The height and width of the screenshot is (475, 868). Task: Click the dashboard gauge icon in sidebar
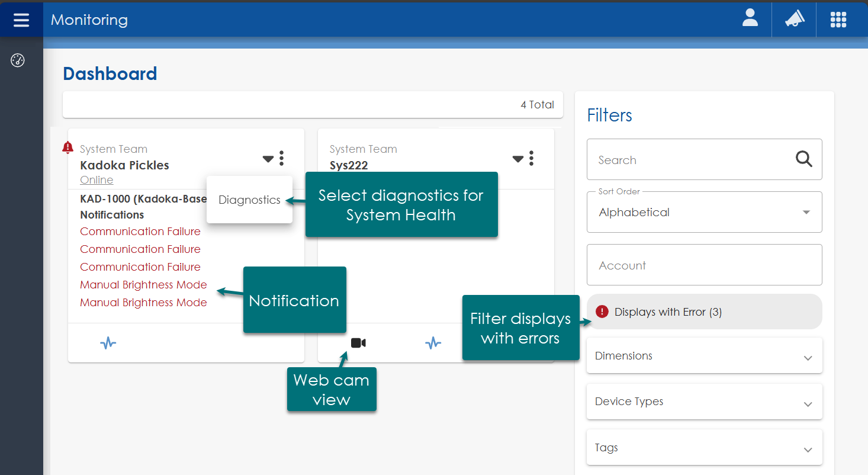18,60
